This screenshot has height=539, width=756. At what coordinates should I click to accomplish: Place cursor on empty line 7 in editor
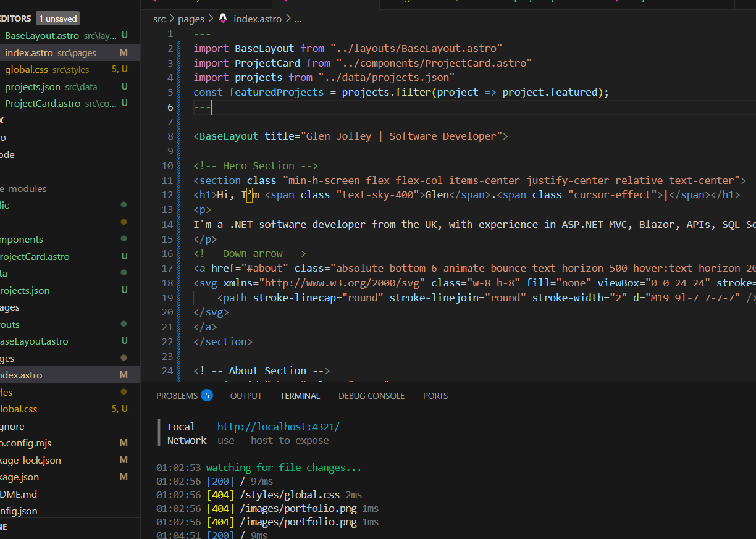click(309, 122)
